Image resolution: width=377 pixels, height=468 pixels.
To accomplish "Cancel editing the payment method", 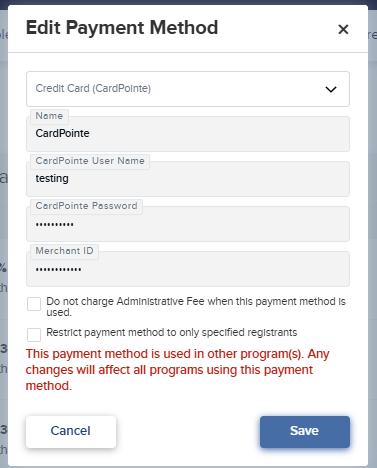I will [71, 432].
